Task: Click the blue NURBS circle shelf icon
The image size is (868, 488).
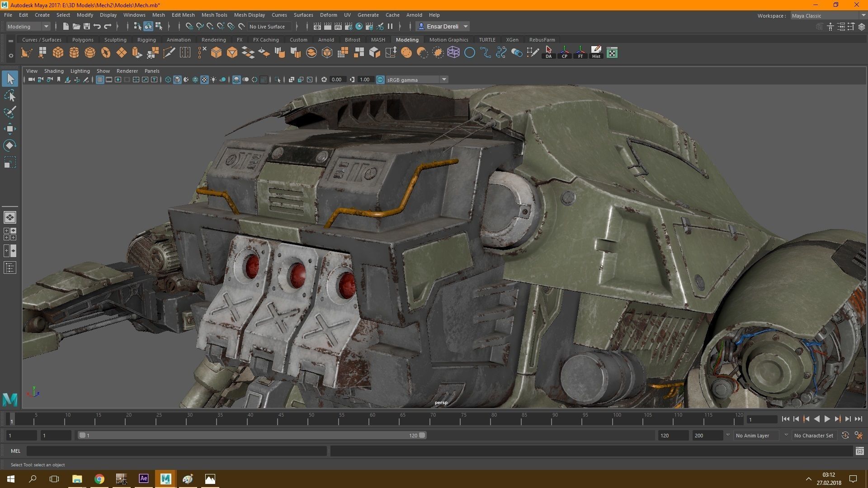Action: 470,53
